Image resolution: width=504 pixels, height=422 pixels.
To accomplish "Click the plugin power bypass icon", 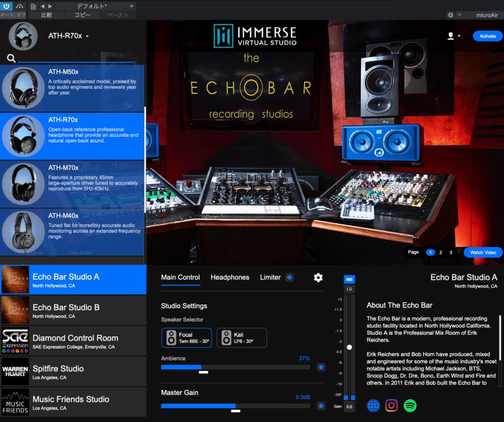I will [6, 6].
